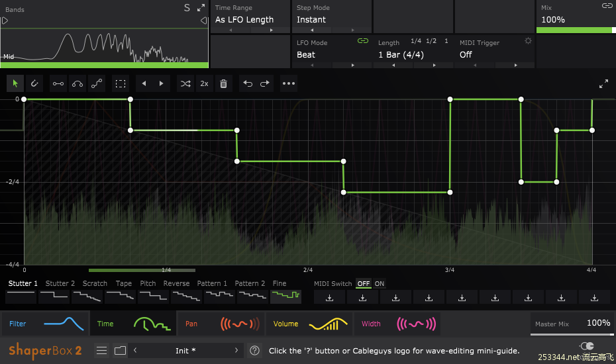Open the preset folder browser
Viewport: 616px width, 364px height.
[x=120, y=350]
